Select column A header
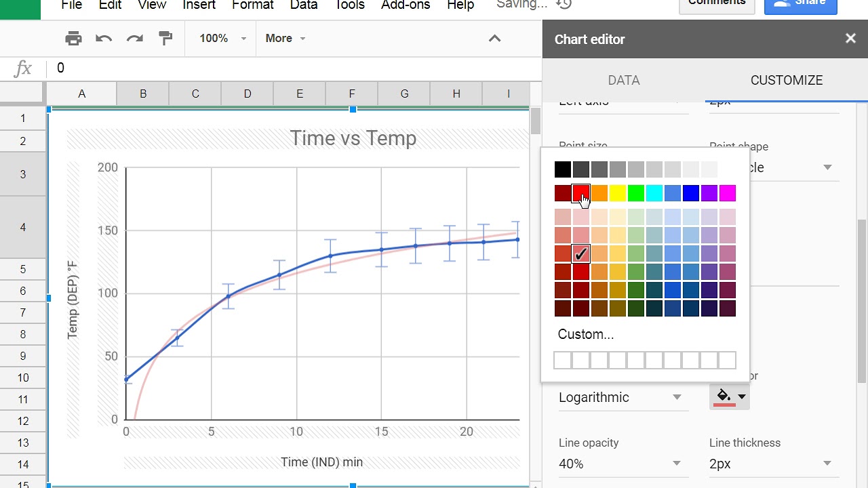 click(x=81, y=94)
